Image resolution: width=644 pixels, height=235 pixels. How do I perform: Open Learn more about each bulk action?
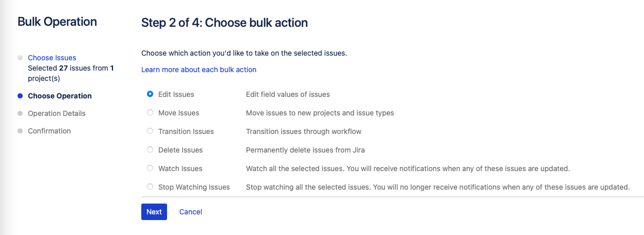point(199,70)
